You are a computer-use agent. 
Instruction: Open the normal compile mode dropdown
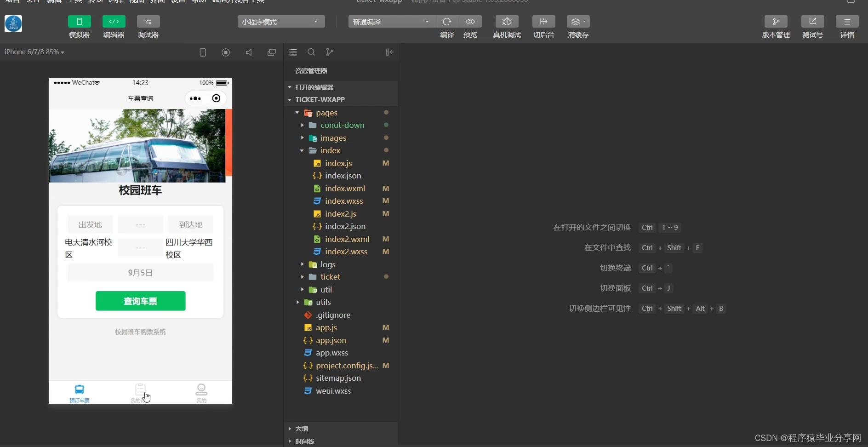tap(392, 22)
